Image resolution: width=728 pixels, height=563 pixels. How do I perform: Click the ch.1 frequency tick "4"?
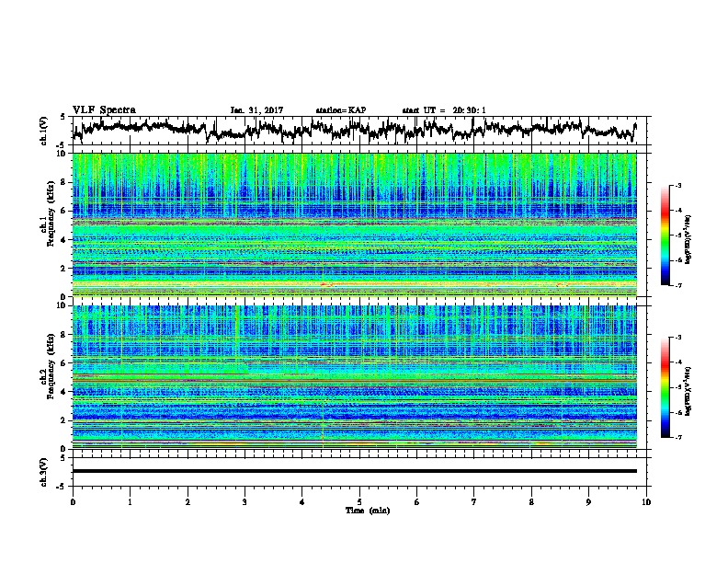click(64, 240)
